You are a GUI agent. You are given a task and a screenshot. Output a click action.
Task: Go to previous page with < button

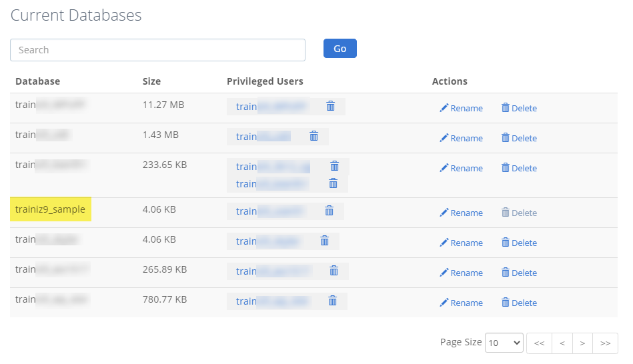pyautogui.click(x=562, y=343)
